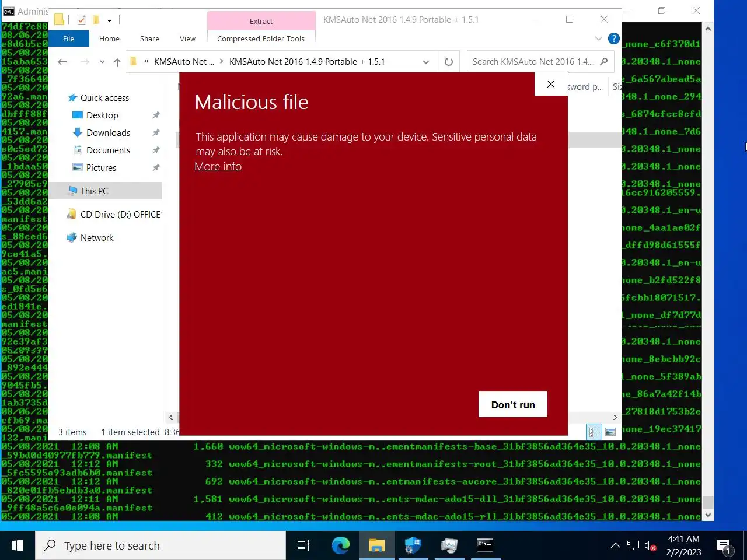Unpin Pictures using its pin icon
The width and height of the screenshot is (747, 560).
(x=156, y=167)
